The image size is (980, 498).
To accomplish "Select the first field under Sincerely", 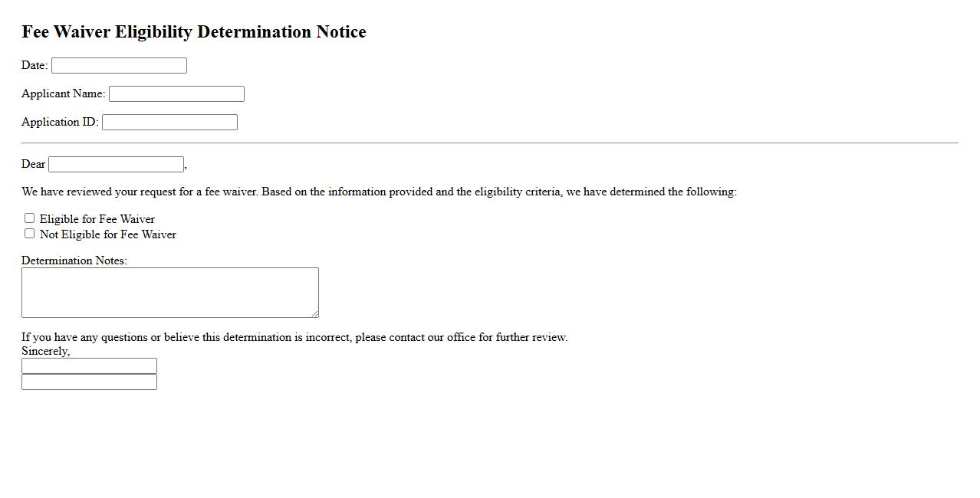I will pos(89,366).
